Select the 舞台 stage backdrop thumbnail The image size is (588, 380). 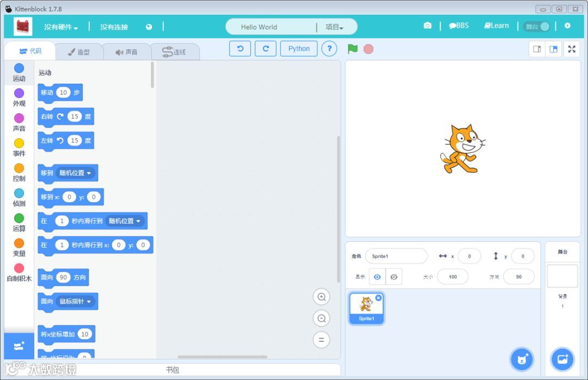click(x=562, y=276)
